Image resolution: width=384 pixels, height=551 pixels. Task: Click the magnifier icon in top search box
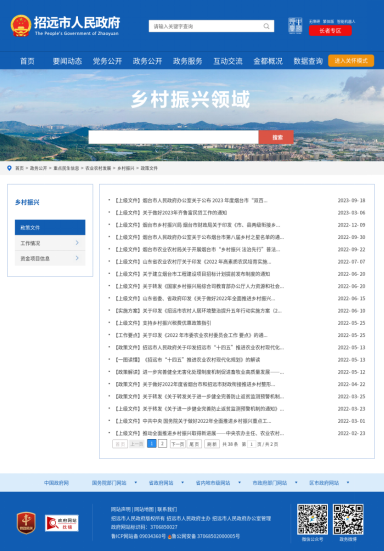coord(266,26)
